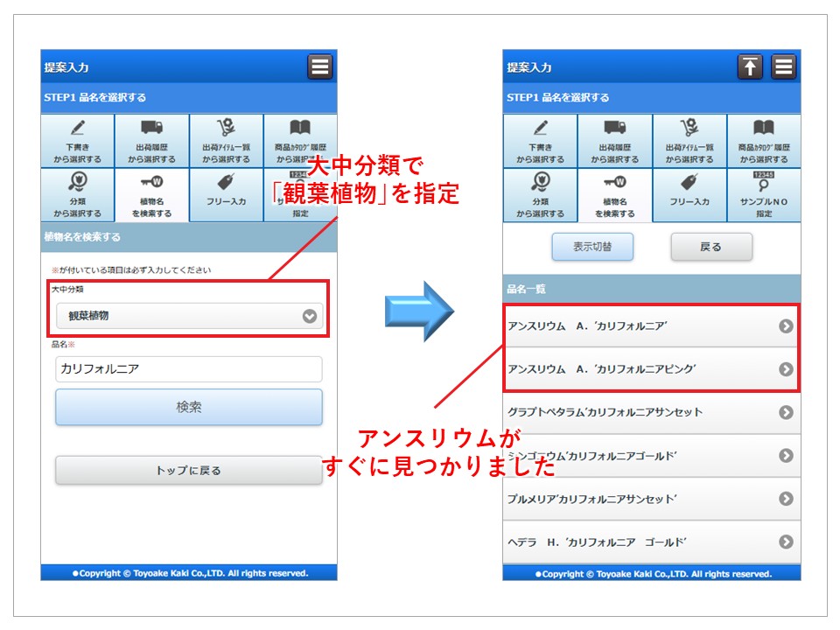Click scroll-to-top arrow icon in right header
Screen dimensions: 840x630
[750, 67]
